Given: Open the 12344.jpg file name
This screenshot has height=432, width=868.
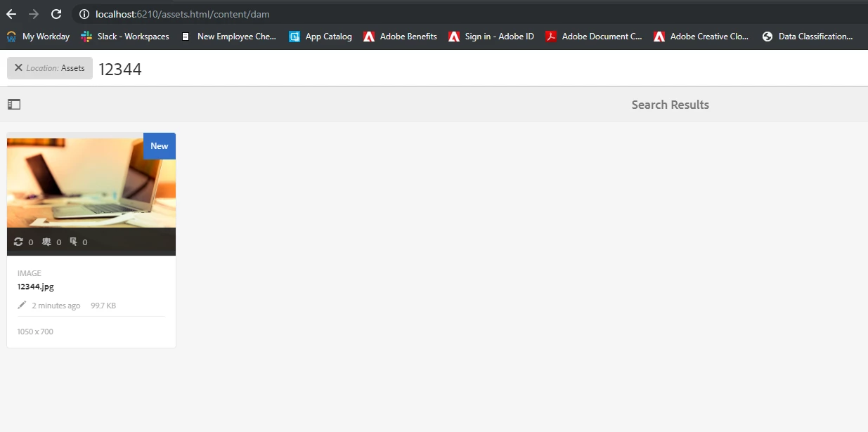Looking at the screenshot, I should click(36, 287).
